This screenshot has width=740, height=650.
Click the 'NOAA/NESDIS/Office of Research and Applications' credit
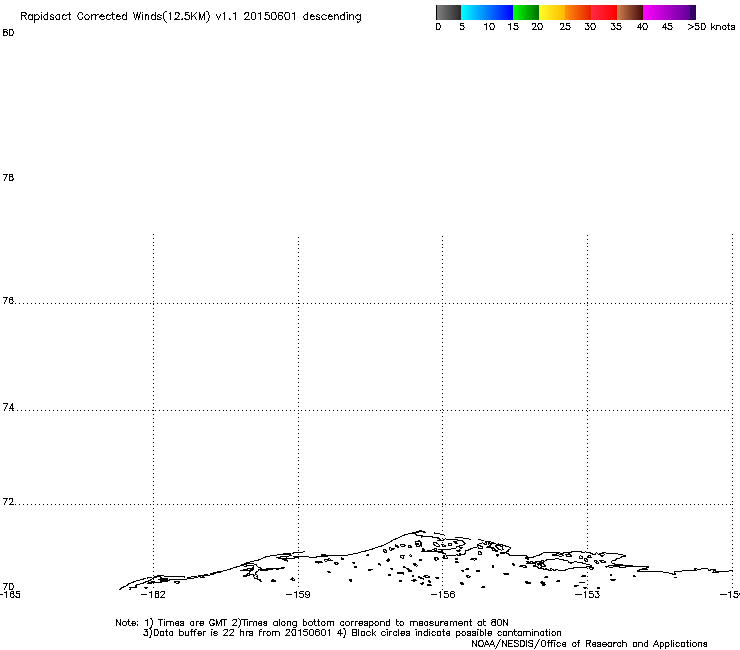[x=589, y=644]
